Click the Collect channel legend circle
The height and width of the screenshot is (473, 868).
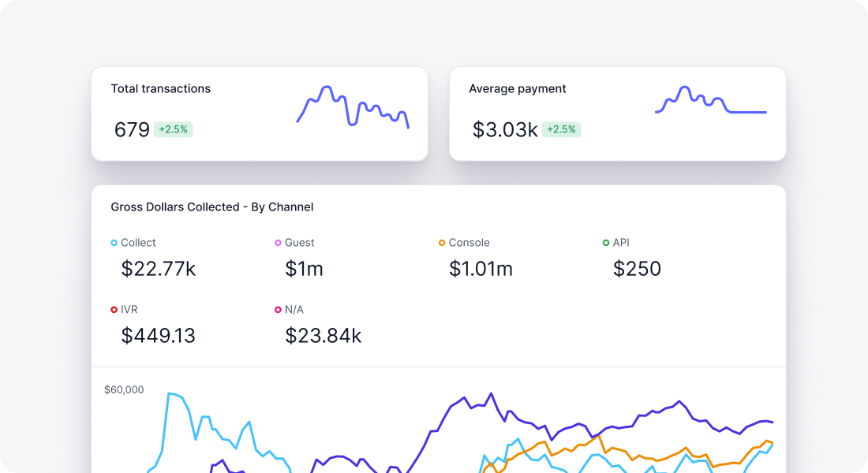tap(114, 243)
